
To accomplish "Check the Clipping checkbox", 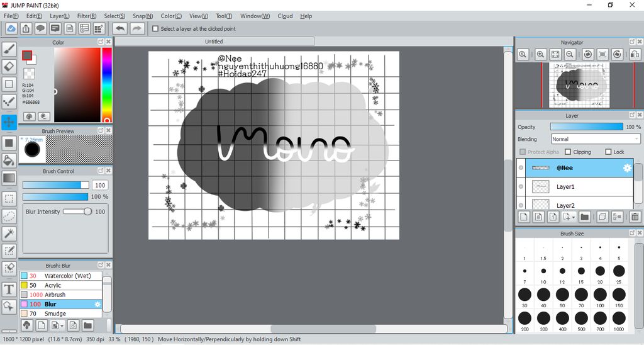I will click(x=568, y=152).
